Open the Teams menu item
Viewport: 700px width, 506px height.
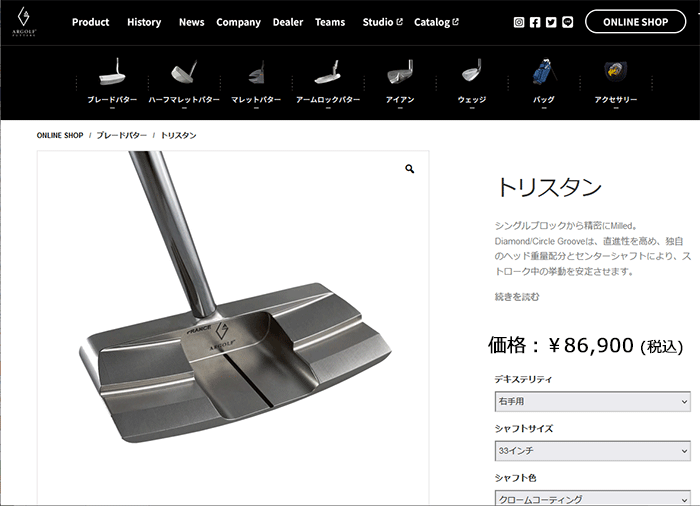coord(330,22)
